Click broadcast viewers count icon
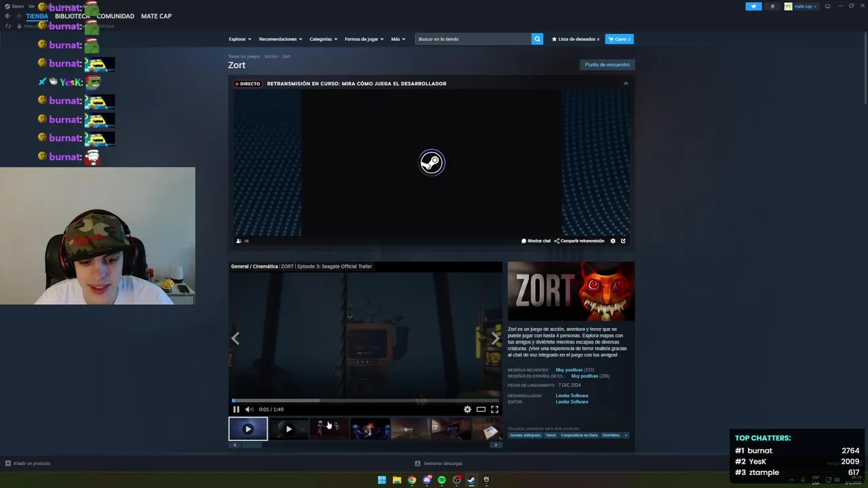868x488 pixels. click(x=239, y=241)
